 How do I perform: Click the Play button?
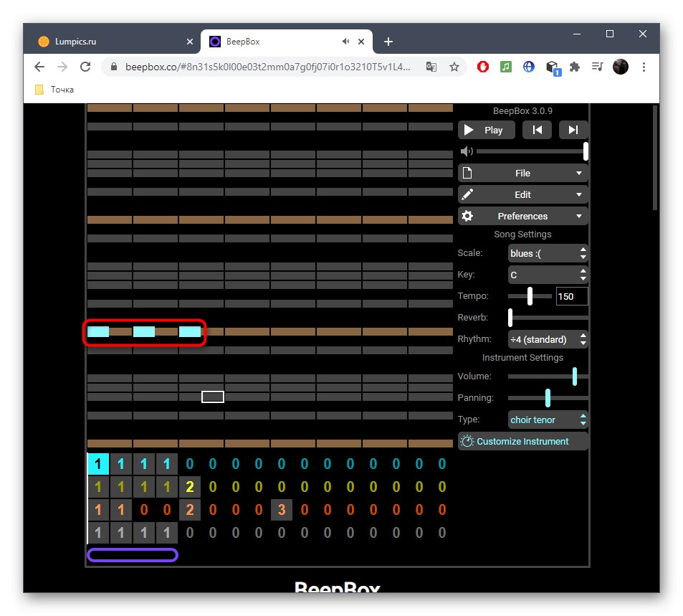(x=486, y=130)
